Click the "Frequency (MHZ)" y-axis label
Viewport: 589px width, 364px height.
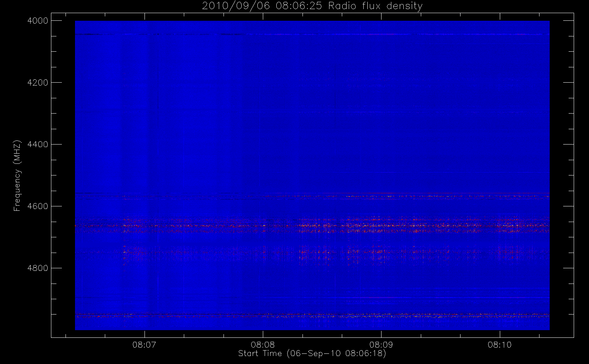(17, 175)
